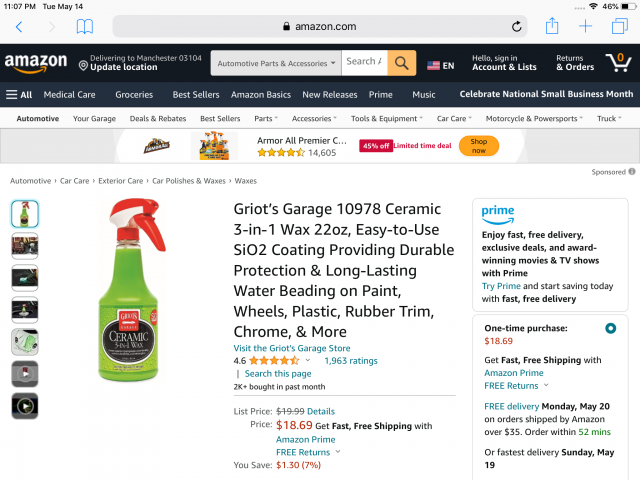This screenshot has width=640, height=480.
Task: Tap the Safari address bar
Action: (320, 27)
